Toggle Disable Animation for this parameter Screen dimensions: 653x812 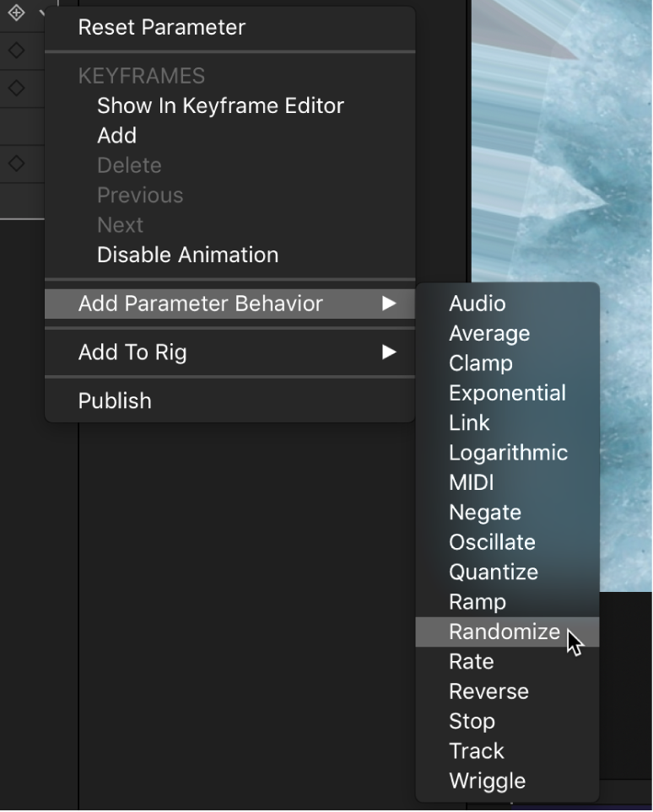[x=187, y=255]
